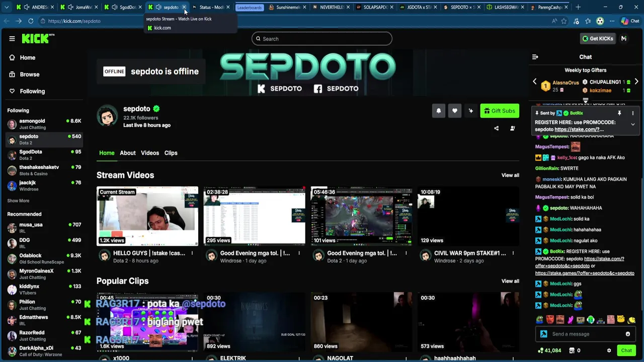The image size is (644, 362).
Task: Switch to the Videos tab
Action: click(x=150, y=153)
